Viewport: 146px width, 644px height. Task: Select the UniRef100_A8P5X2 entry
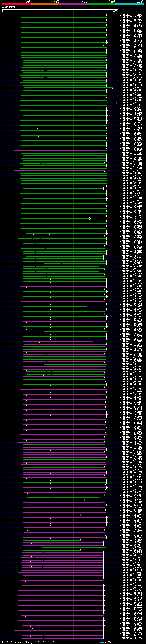131,530
